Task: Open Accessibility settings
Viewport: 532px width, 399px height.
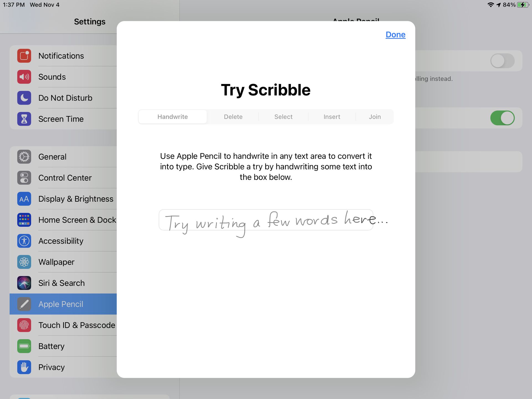Action: 63,241
